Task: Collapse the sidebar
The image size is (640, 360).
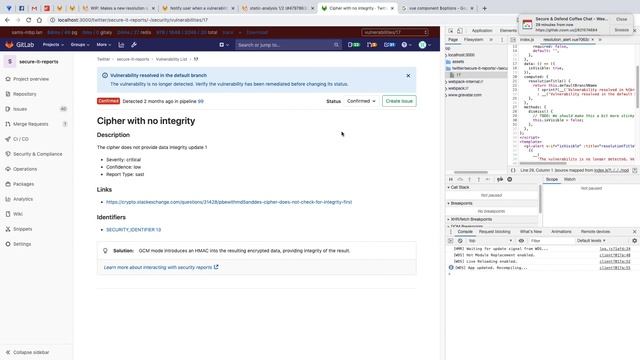Action: point(27,352)
